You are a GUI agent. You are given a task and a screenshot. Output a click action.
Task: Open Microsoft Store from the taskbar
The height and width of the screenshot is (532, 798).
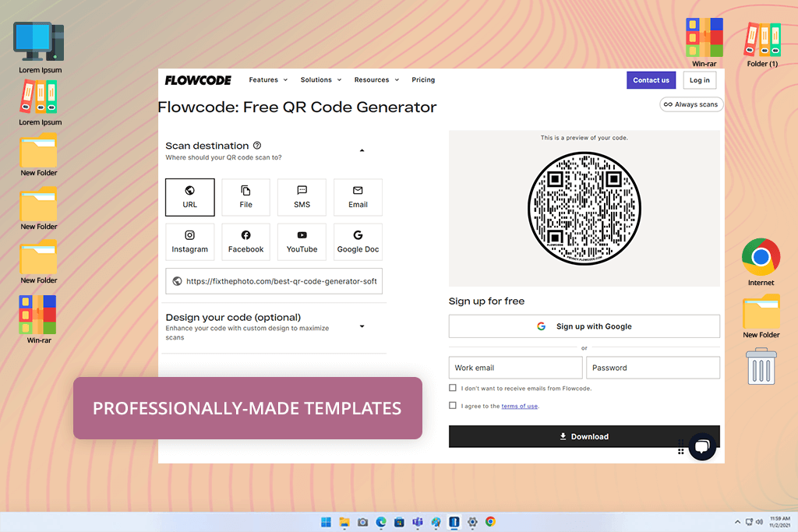pyautogui.click(x=400, y=522)
